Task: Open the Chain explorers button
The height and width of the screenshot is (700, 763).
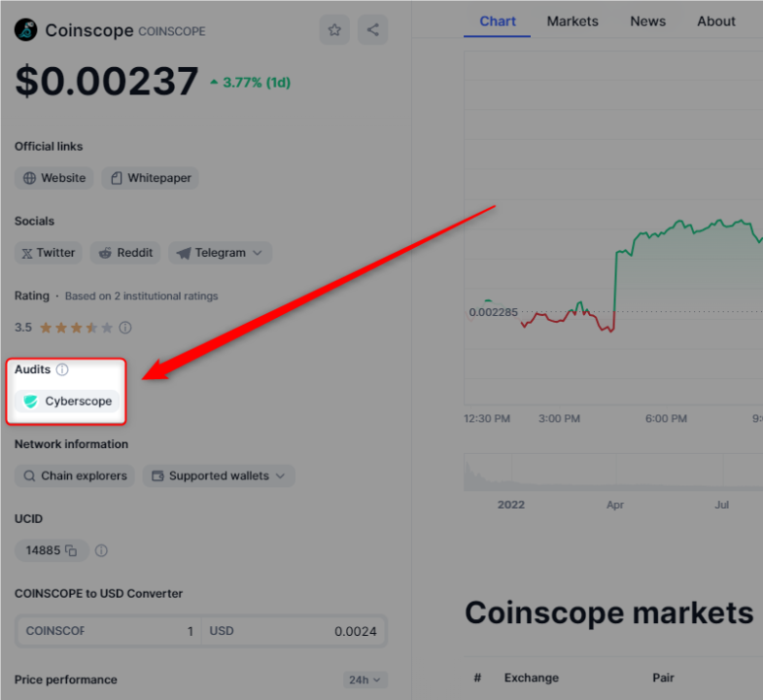Action: point(74,476)
